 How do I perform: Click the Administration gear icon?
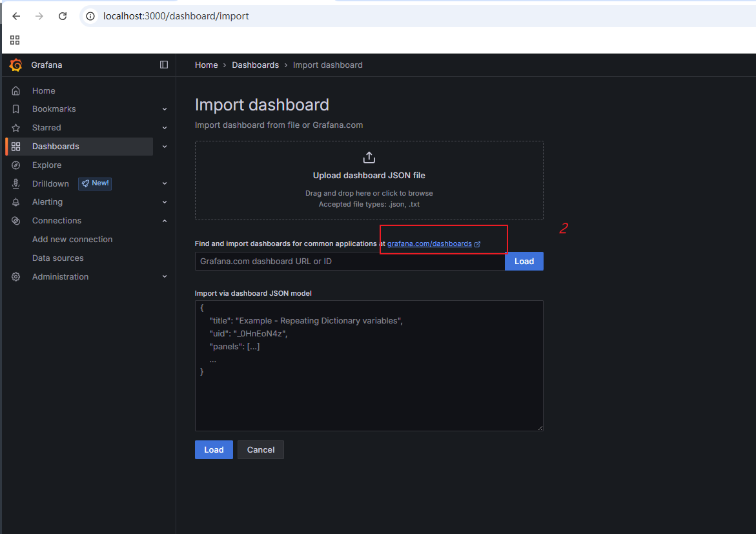[16, 276]
